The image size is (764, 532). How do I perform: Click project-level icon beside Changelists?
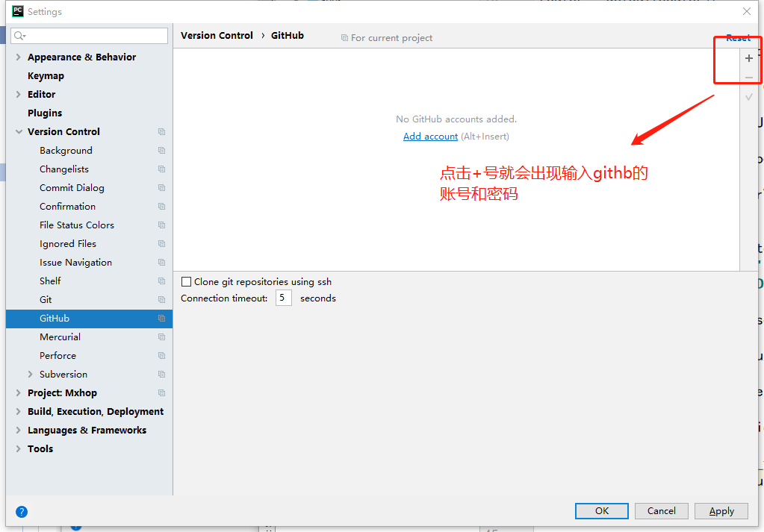[162, 169]
